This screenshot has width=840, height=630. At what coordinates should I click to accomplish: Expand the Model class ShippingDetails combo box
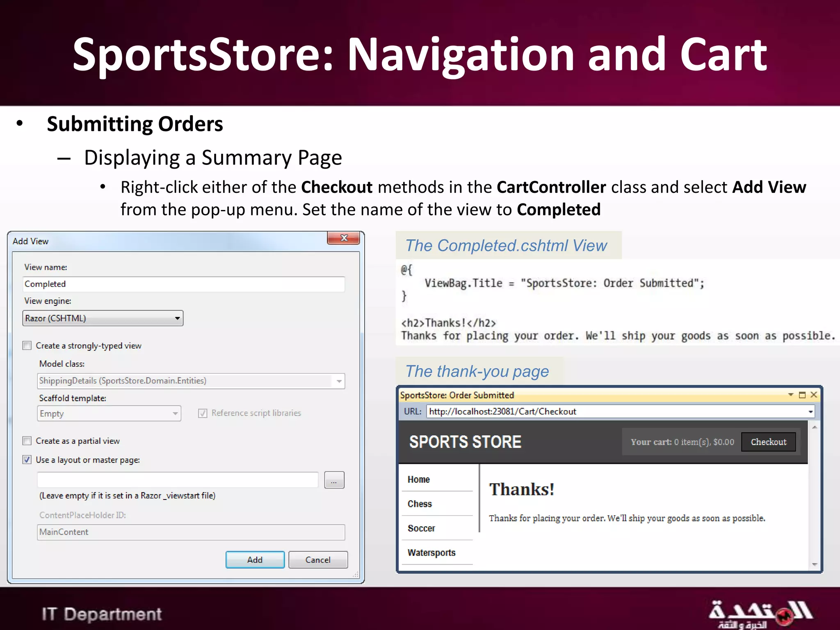191,381
